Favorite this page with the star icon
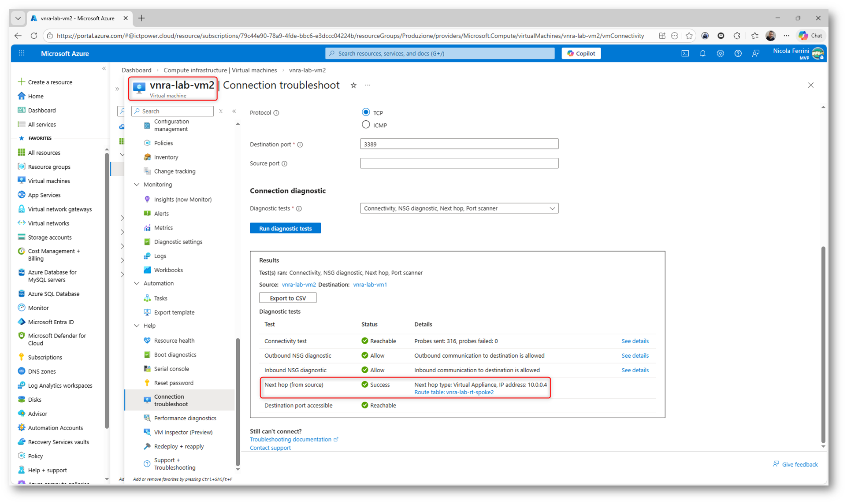The width and height of the screenshot is (847, 504). 353,85
